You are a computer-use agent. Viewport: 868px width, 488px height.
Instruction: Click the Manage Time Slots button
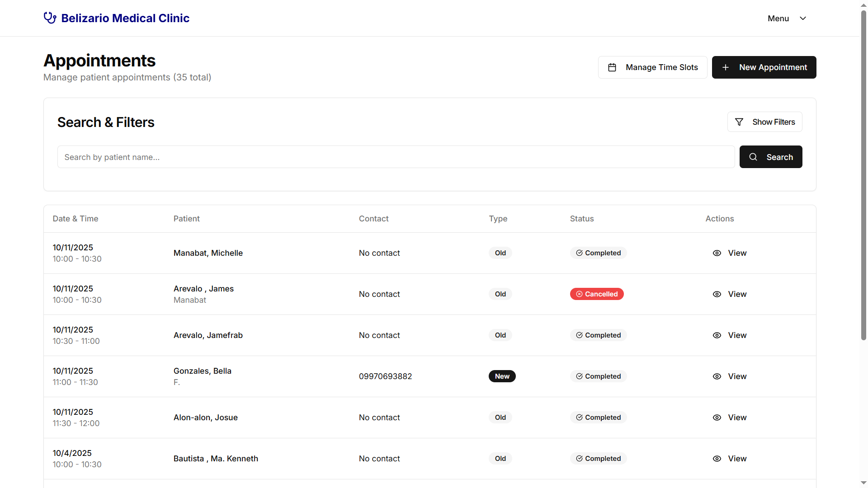click(x=652, y=67)
